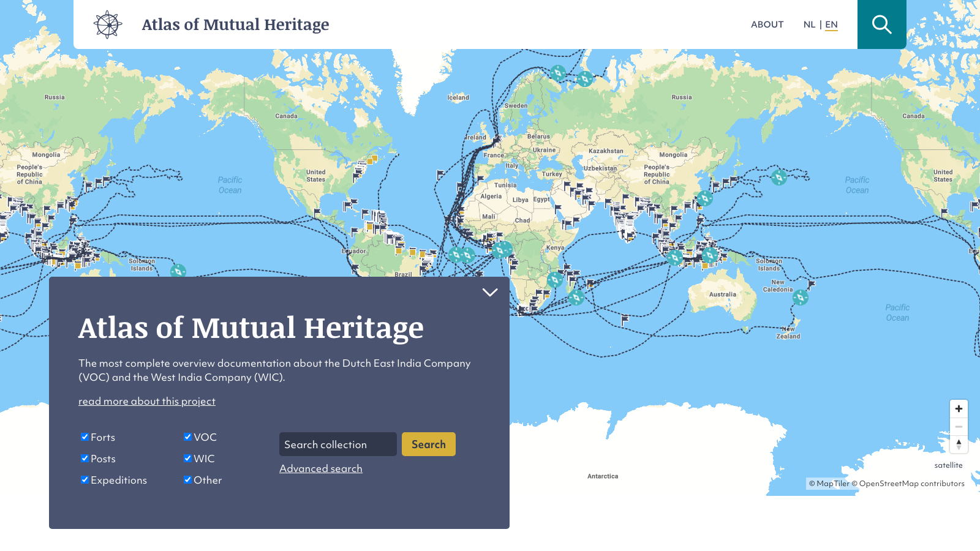
Task: Open Advanced search link
Action: tap(320, 468)
